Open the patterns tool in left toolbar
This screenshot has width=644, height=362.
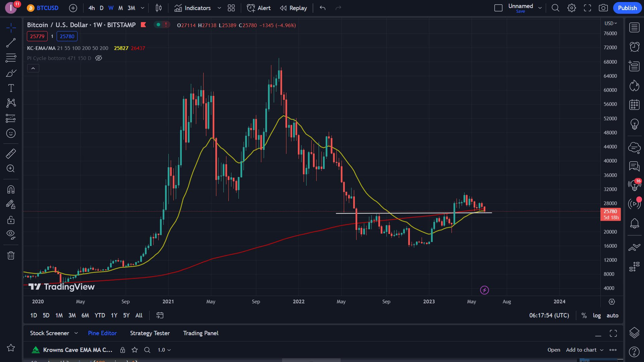click(11, 103)
